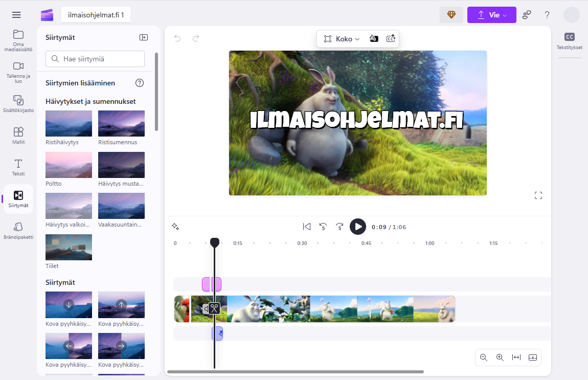Skip forward 5 seconds

340,227
